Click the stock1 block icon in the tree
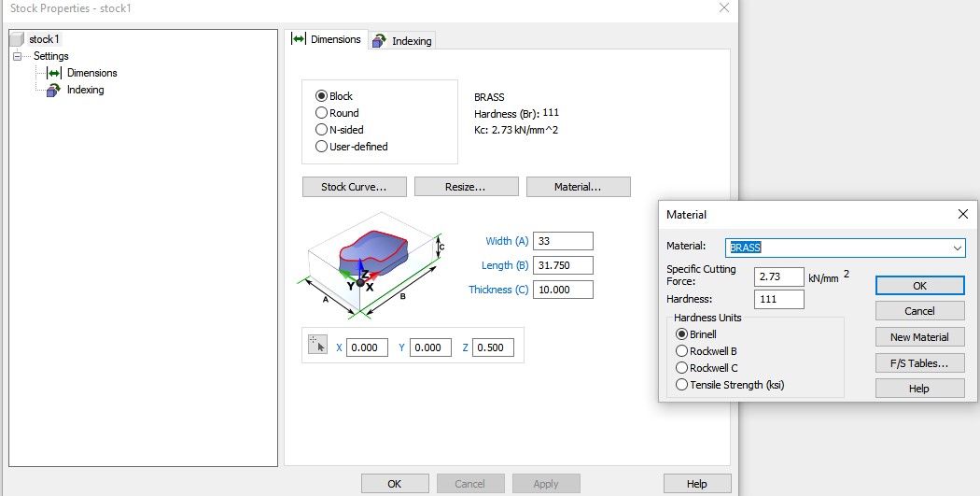This screenshot has height=496, width=980. 18,39
